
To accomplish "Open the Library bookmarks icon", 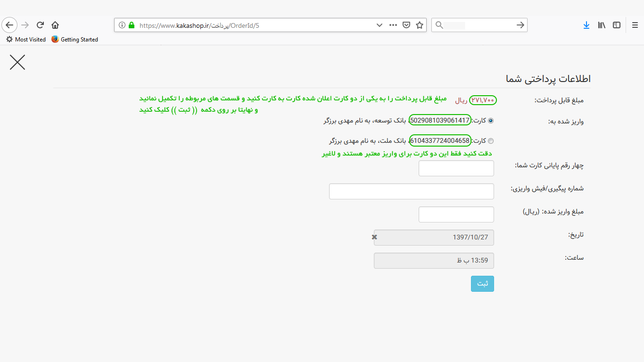I will (x=602, y=25).
